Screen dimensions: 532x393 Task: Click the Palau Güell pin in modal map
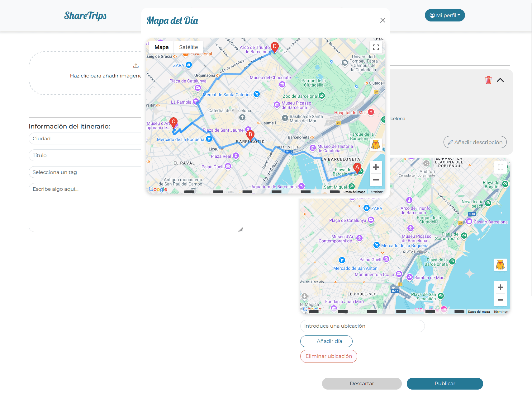point(228,166)
